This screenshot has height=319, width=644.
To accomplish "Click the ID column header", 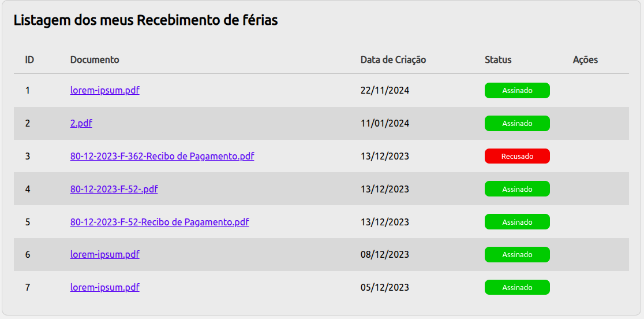I will (29, 60).
